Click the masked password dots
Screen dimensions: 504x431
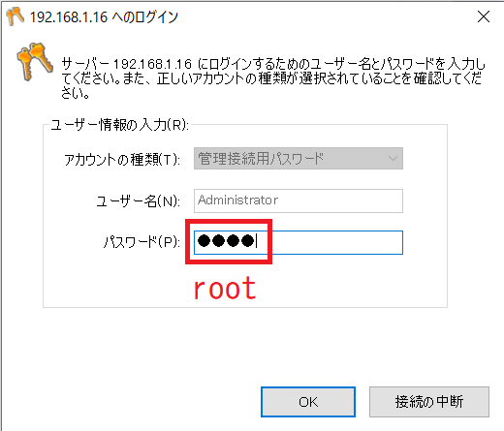click(226, 241)
